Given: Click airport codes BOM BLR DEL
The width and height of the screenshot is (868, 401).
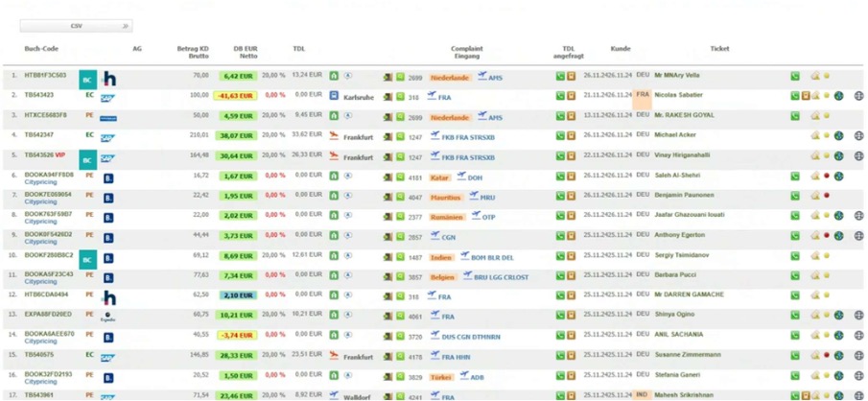Looking at the screenshot, I should [492, 257].
